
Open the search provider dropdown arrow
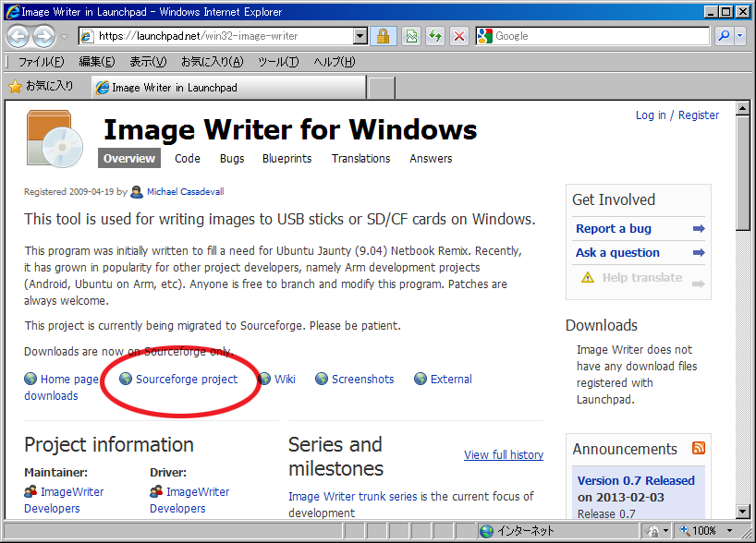point(740,36)
